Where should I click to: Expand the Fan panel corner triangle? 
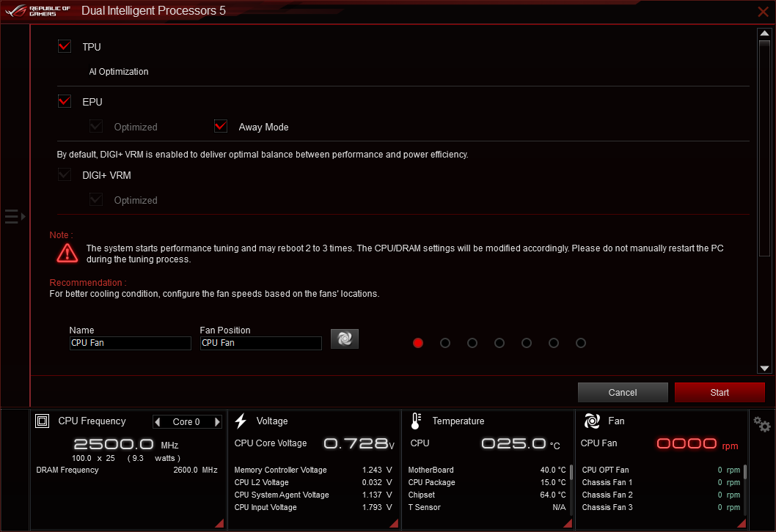(742, 523)
